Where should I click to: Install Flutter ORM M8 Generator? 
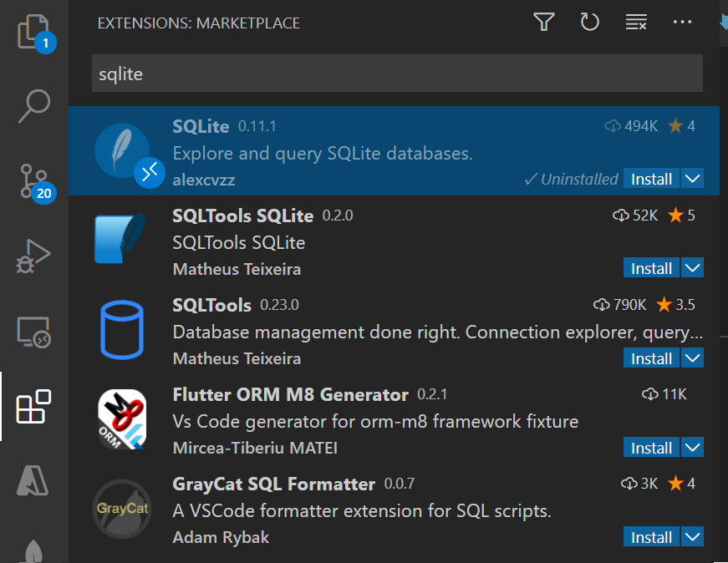(651, 448)
